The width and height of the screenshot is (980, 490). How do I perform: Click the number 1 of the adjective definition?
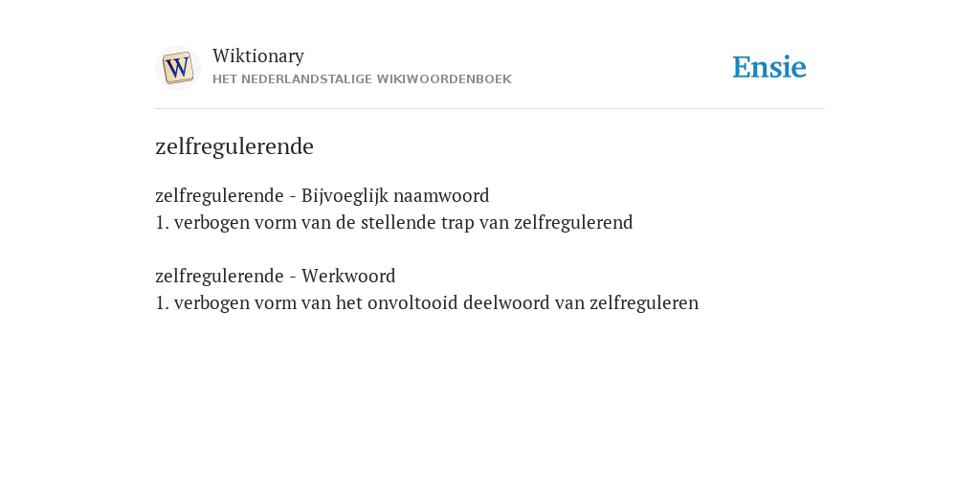[162, 223]
